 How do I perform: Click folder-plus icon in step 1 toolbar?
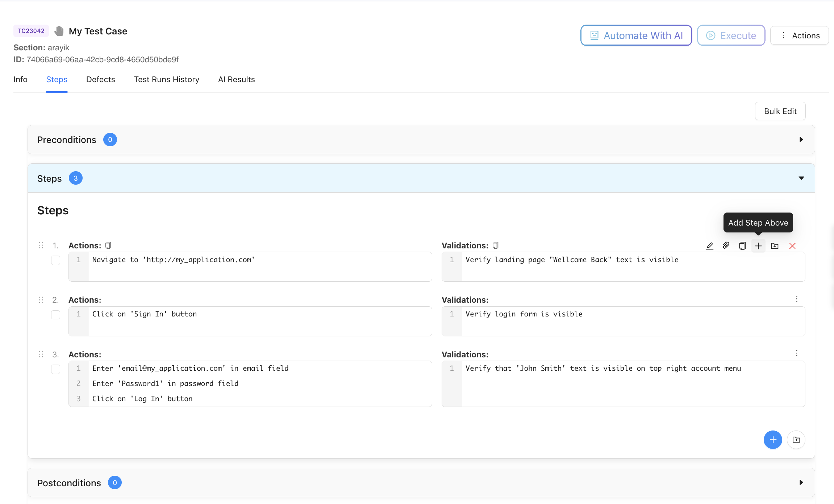coord(775,246)
